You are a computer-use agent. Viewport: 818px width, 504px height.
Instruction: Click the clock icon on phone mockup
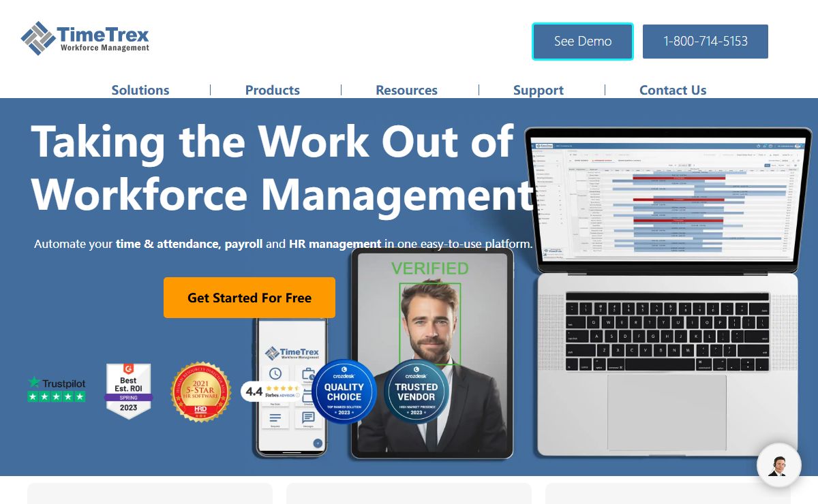tap(275, 375)
